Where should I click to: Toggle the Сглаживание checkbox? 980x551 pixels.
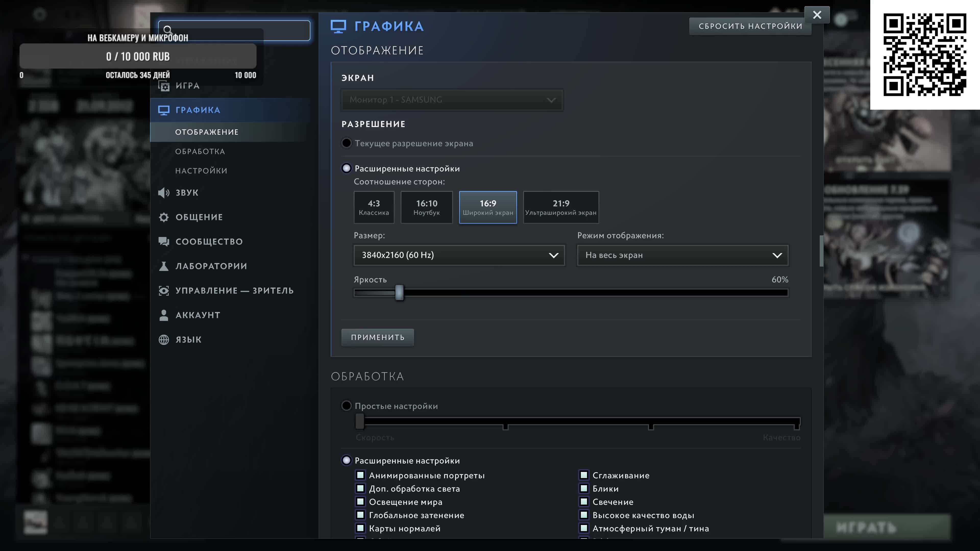pyautogui.click(x=584, y=475)
